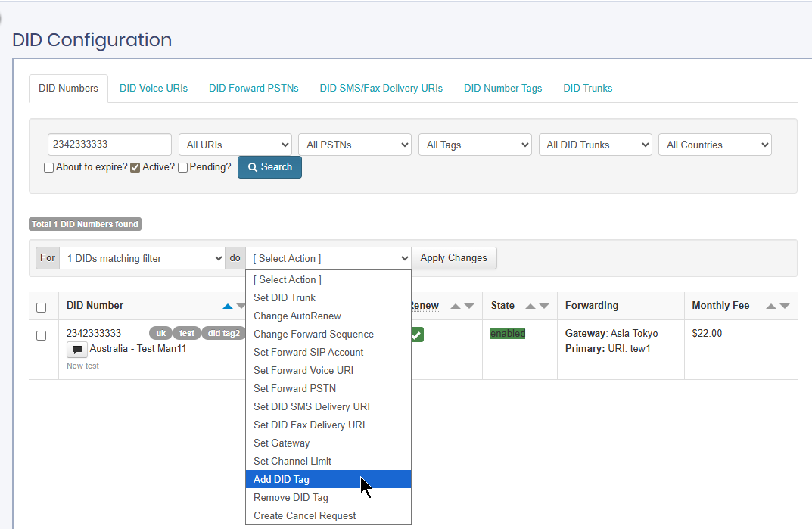This screenshot has width=812, height=529.
Task: Enable the 'About to expire?' filter checkbox
Action: click(48, 167)
